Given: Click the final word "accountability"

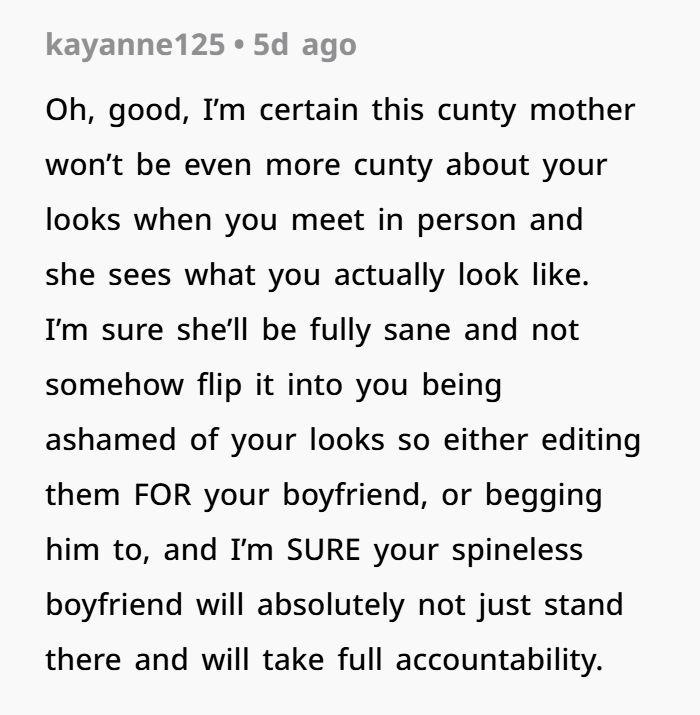Looking at the screenshot, I should click(x=500, y=660).
